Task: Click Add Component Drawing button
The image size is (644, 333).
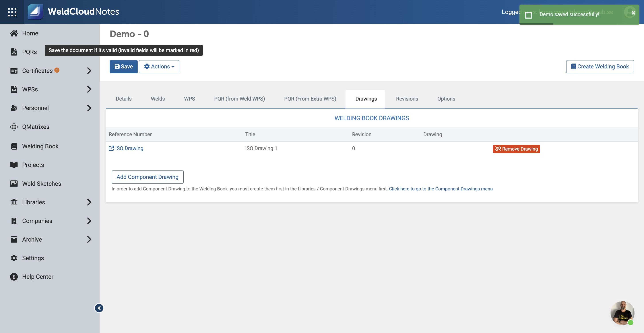Action: click(x=147, y=177)
